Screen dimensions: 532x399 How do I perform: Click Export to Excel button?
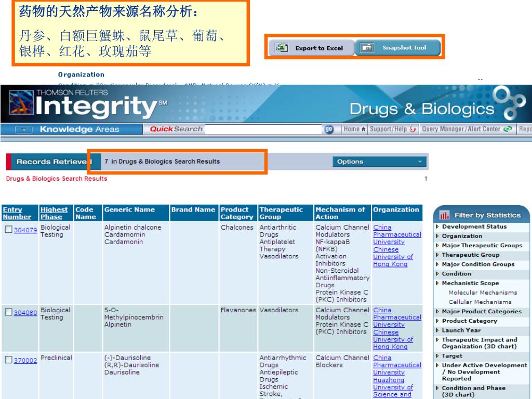click(312, 48)
